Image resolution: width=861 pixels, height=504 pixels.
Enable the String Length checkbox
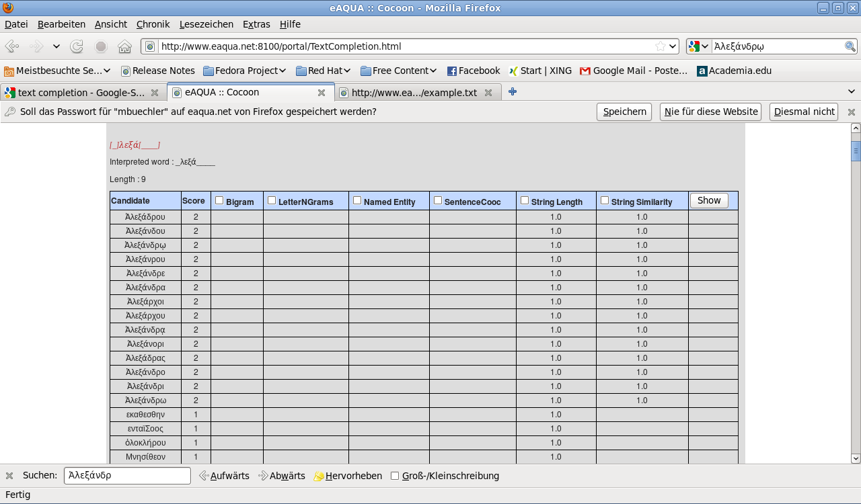coord(525,200)
